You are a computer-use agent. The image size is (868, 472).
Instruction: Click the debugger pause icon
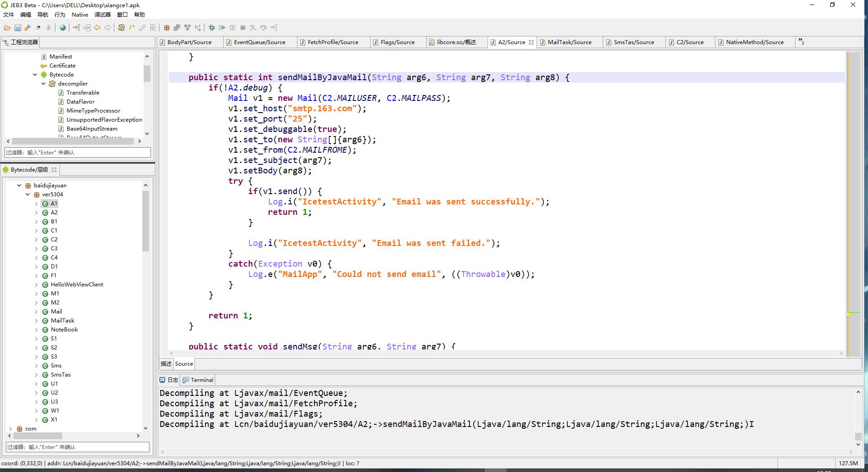pos(232,27)
